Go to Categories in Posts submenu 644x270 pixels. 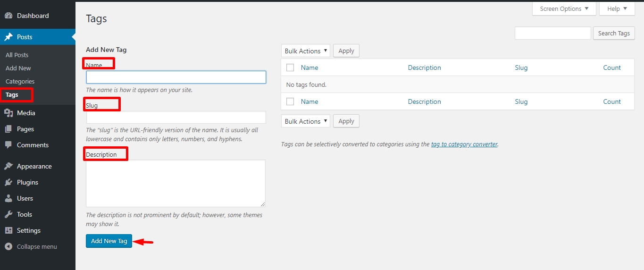(x=20, y=81)
